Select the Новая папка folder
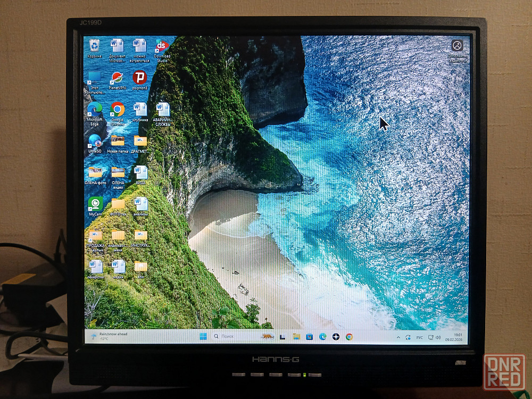 pos(118,142)
